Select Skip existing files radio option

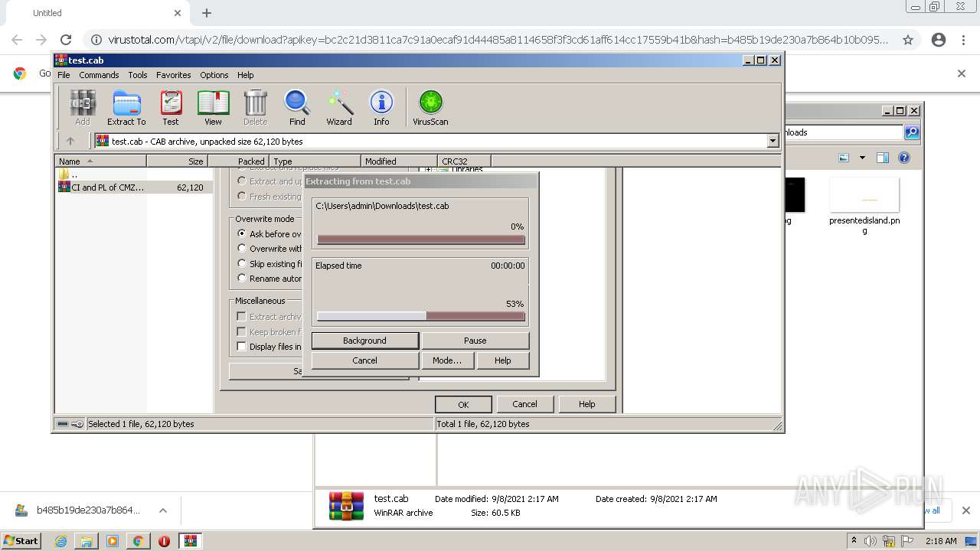pyautogui.click(x=242, y=263)
